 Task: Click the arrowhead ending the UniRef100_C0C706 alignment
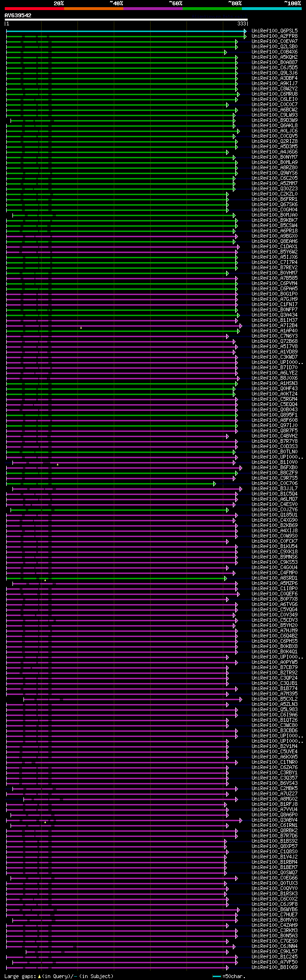click(215, 484)
